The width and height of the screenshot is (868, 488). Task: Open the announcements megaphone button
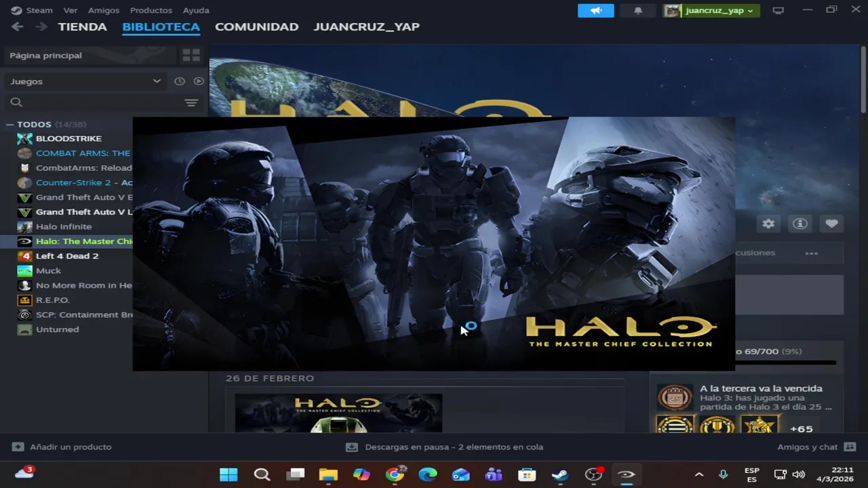click(596, 11)
